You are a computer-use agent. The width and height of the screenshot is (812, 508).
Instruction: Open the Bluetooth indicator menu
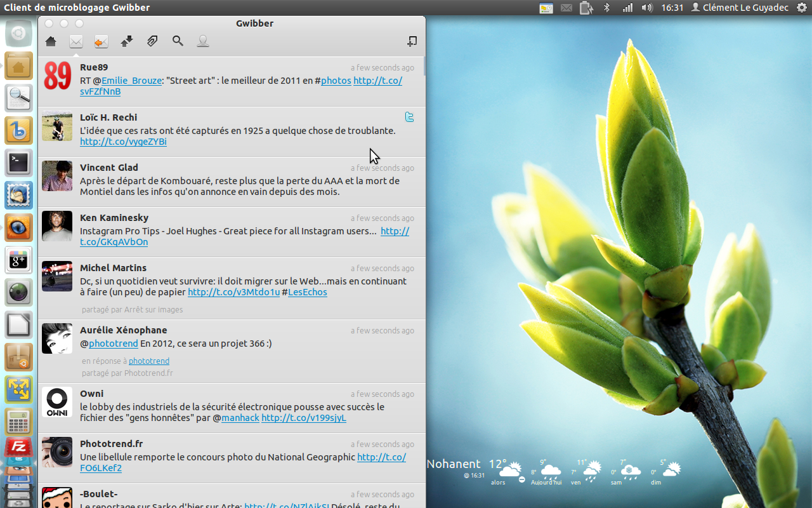(606, 8)
